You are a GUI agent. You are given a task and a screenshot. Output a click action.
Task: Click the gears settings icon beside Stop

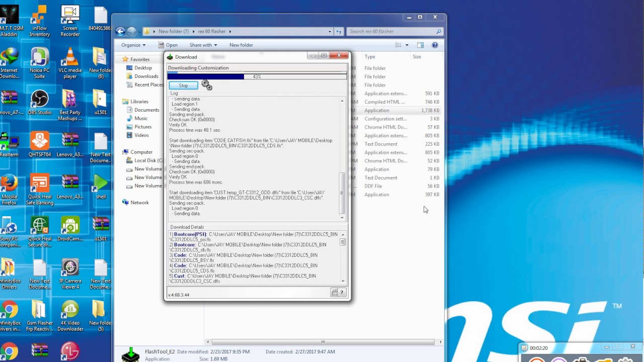[x=206, y=85]
